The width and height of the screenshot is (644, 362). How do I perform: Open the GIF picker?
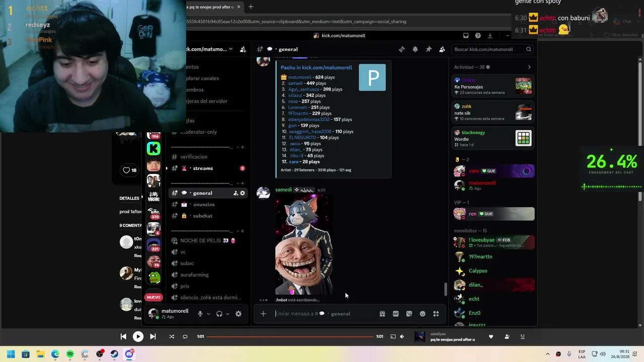396,314
